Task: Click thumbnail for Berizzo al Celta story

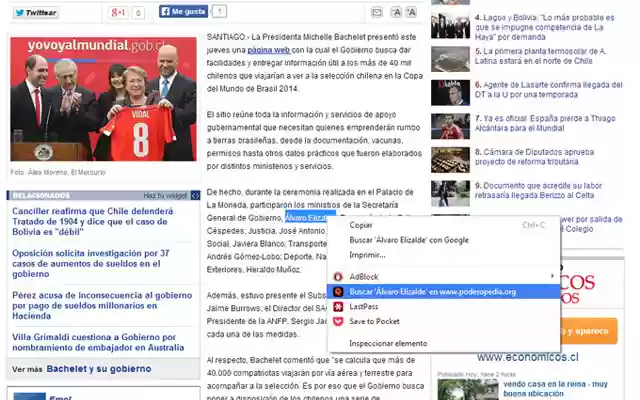Action: 450,193
